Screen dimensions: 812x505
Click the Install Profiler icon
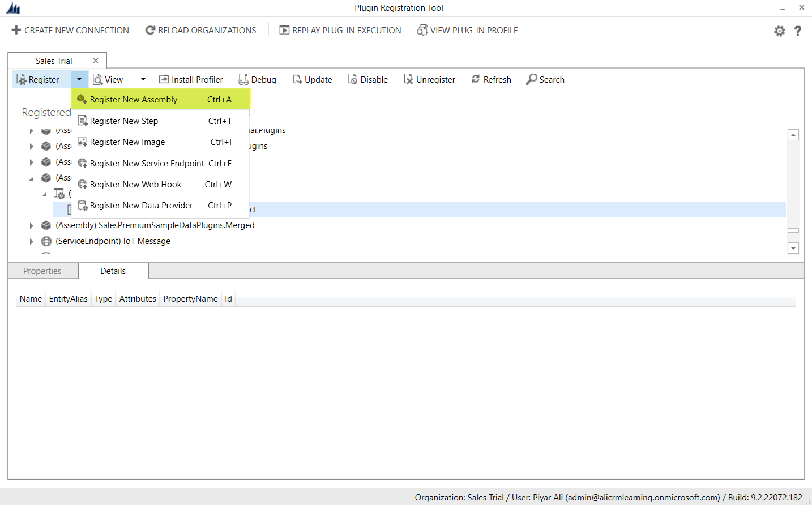[x=164, y=79]
